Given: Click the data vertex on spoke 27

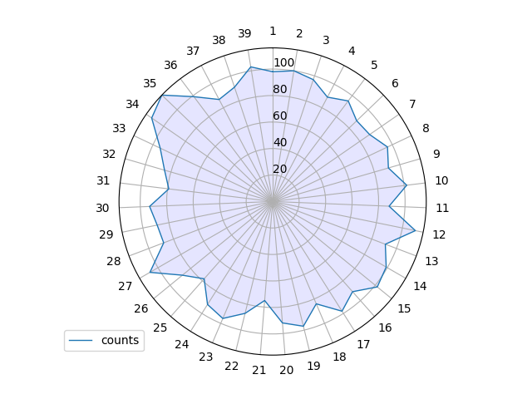Looking at the screenshot, I should coord(150,272).
